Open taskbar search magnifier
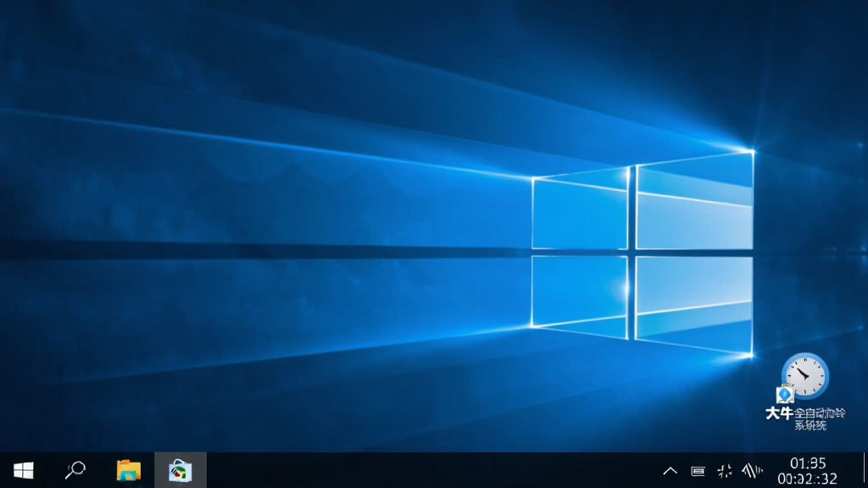Image resolution: width=868 pixels, height=488 pixels. (x=75, y=470)
